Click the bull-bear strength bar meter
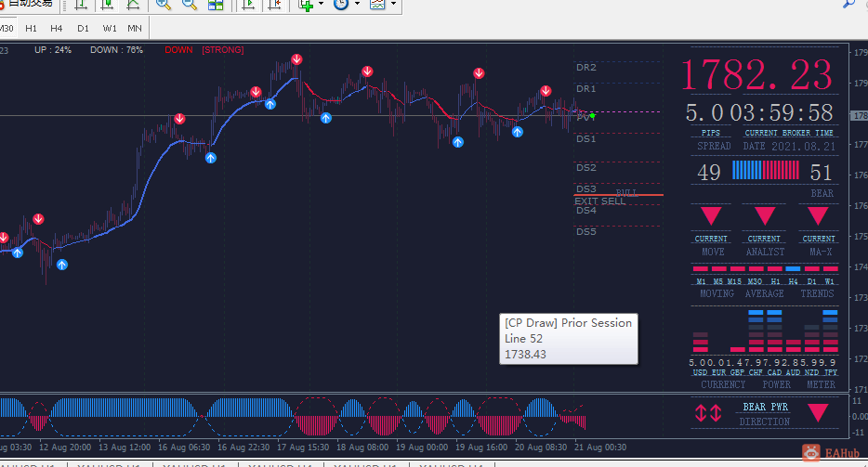Viewport: 868px width, 467px height. click(x=766, y=171)
